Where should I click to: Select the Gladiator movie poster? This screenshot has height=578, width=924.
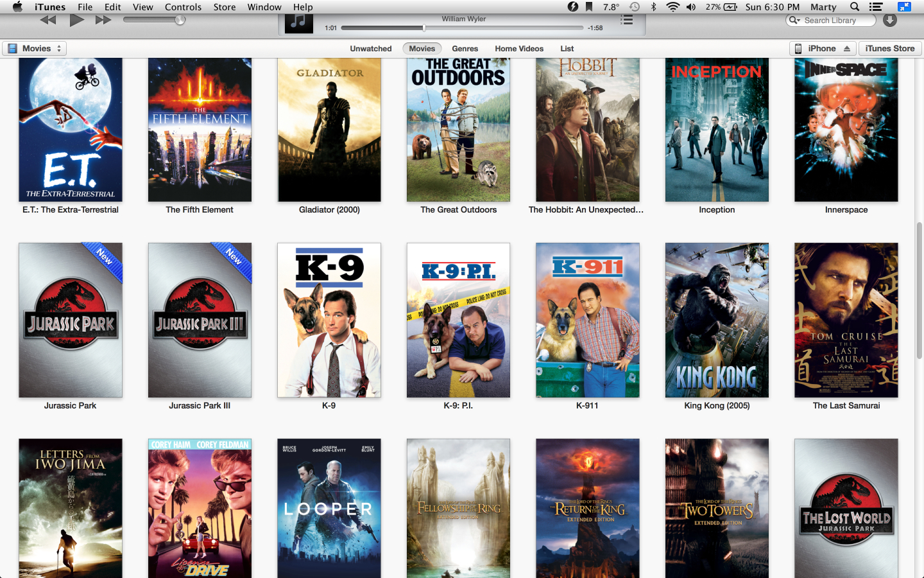point(329,130)
